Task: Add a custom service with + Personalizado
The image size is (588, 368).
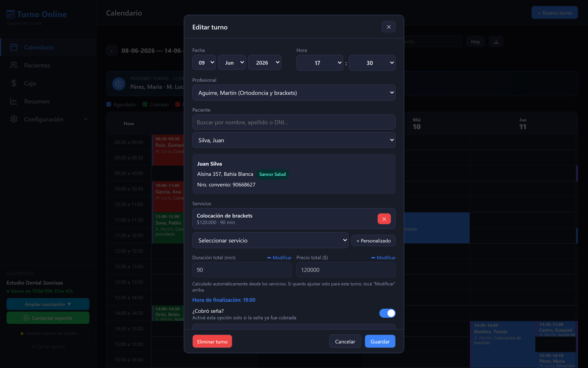Action: coord(373,241)
